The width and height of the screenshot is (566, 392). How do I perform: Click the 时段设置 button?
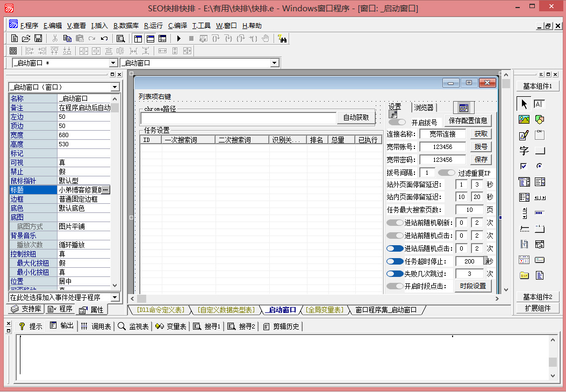point(473,286)
